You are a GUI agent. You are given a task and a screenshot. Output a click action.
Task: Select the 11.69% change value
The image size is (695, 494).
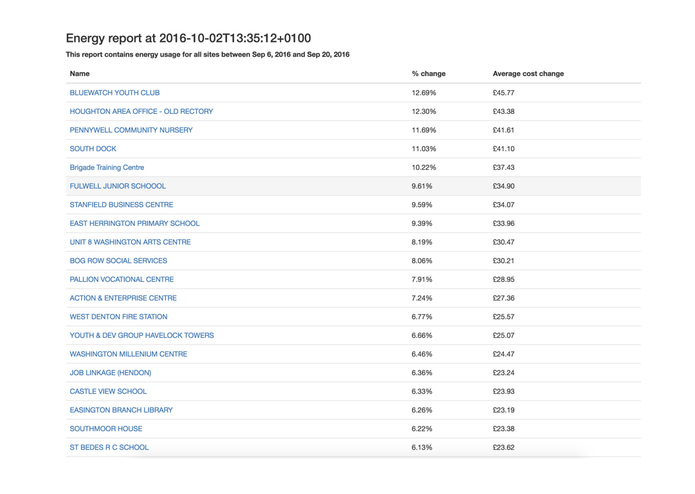point(423,130)
